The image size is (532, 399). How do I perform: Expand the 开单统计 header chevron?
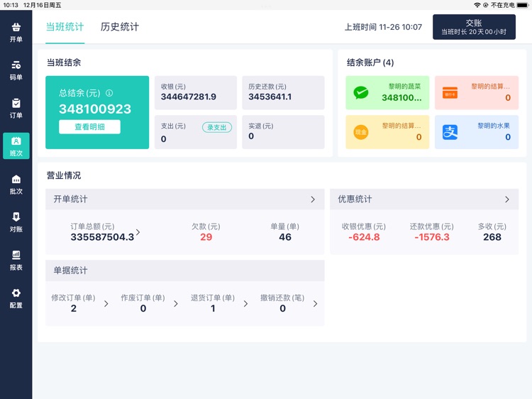313,199
